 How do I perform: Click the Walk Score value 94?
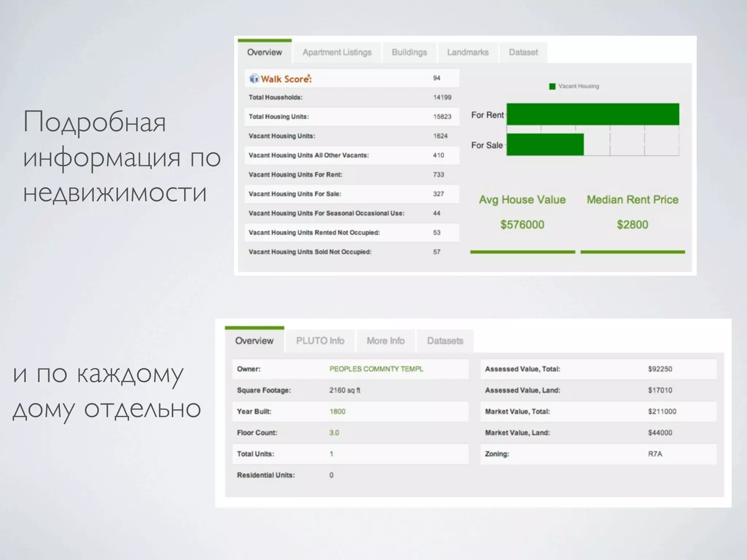437,78
